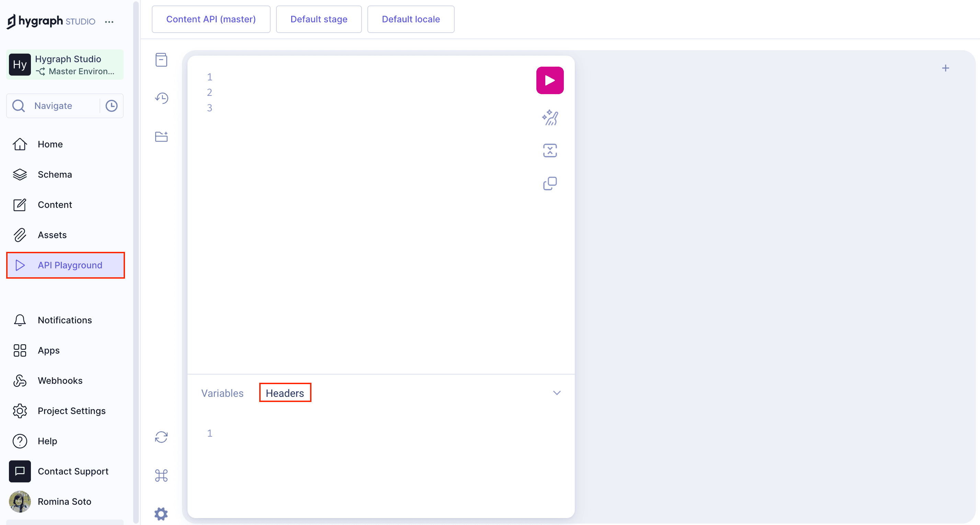Run the query with the pink play button
The image size is (980, 525).
550,80
